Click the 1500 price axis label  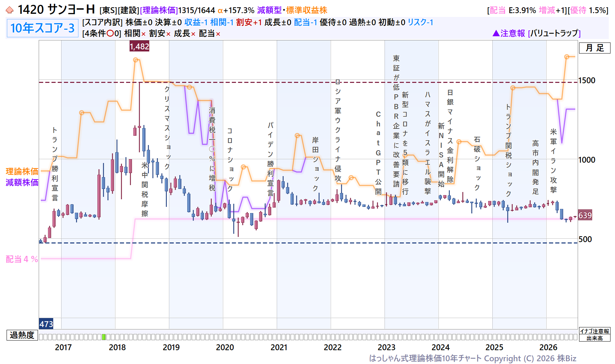pos(587,80)
